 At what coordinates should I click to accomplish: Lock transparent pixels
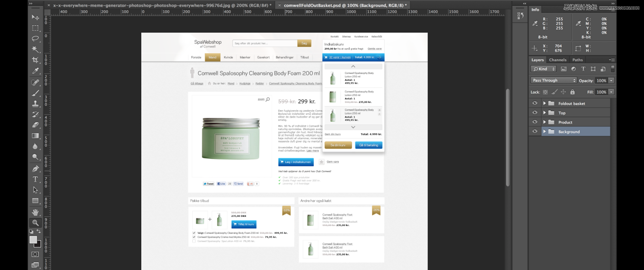point(546,92)
